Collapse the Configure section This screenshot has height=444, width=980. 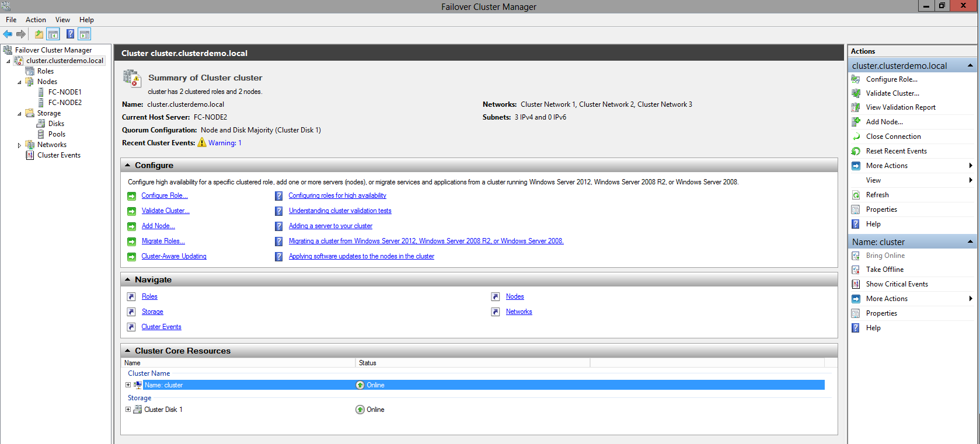tap(127, 166)
